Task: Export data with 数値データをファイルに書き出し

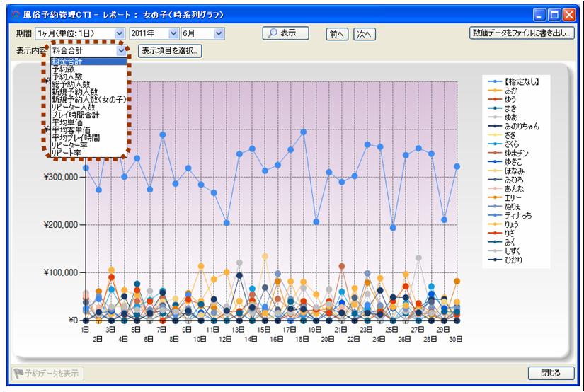Action: point(522,33)
